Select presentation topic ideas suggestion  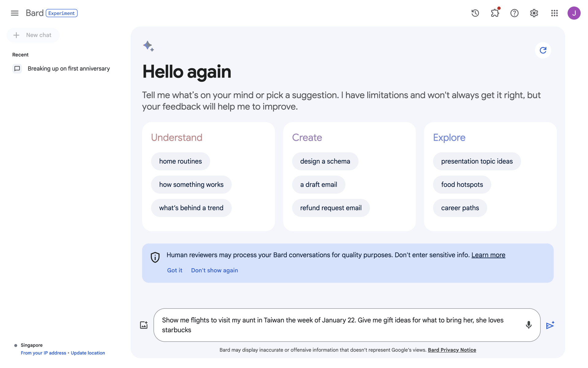(477, 161)
